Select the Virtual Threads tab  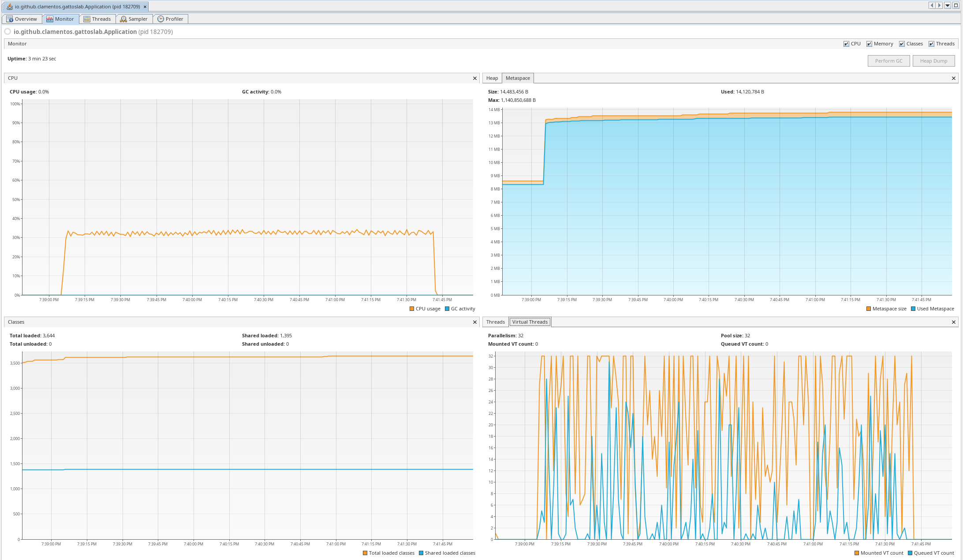tap(530, 322)
